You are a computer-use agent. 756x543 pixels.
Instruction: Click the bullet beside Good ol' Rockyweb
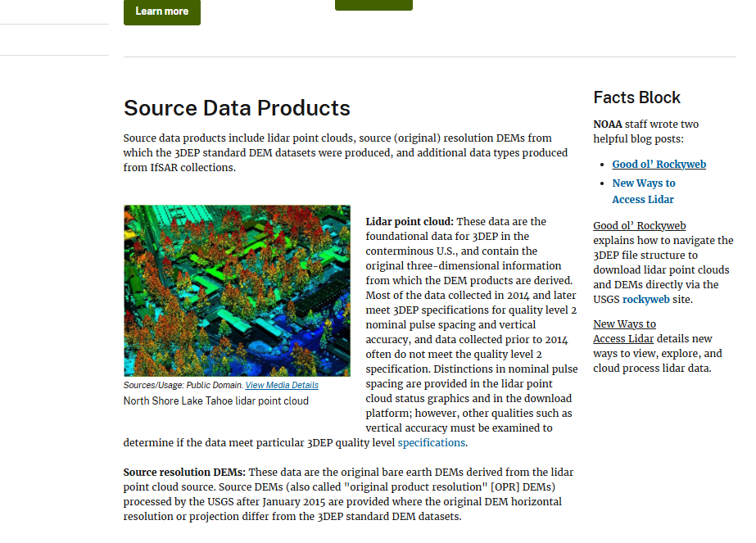point(603,164)
